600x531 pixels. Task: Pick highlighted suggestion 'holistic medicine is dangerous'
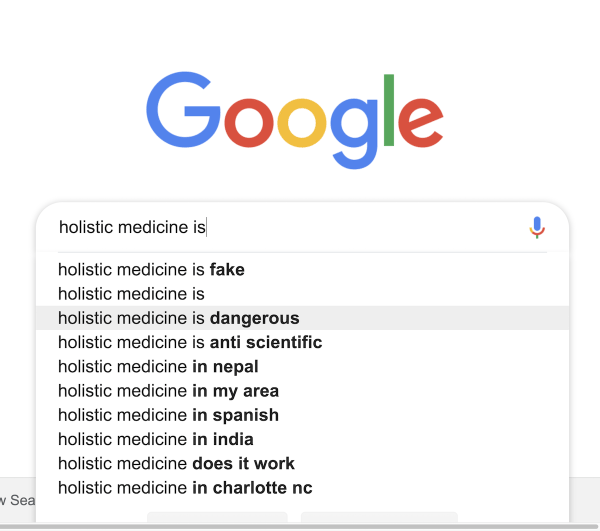(x=178, y=318)
